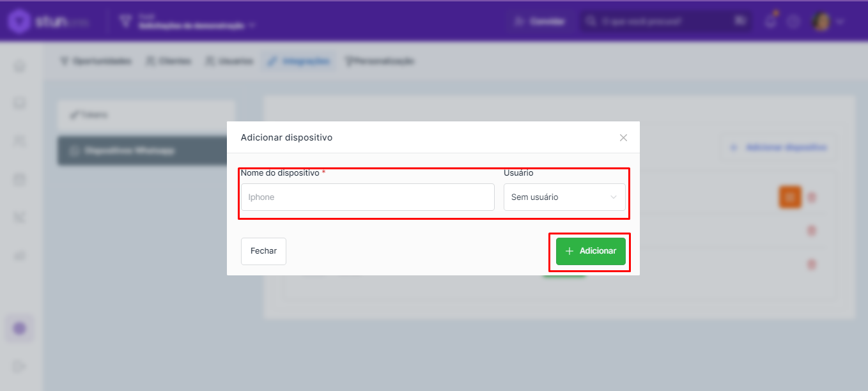The image size is (868, 391).
Task: Click the Adicionar button in dialog
Action: [x=591, y=251]
